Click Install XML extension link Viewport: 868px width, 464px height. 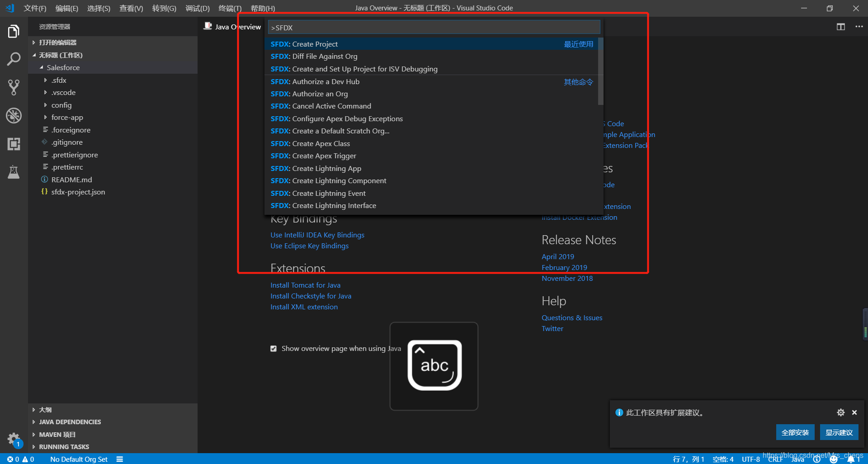click(304, 307)
